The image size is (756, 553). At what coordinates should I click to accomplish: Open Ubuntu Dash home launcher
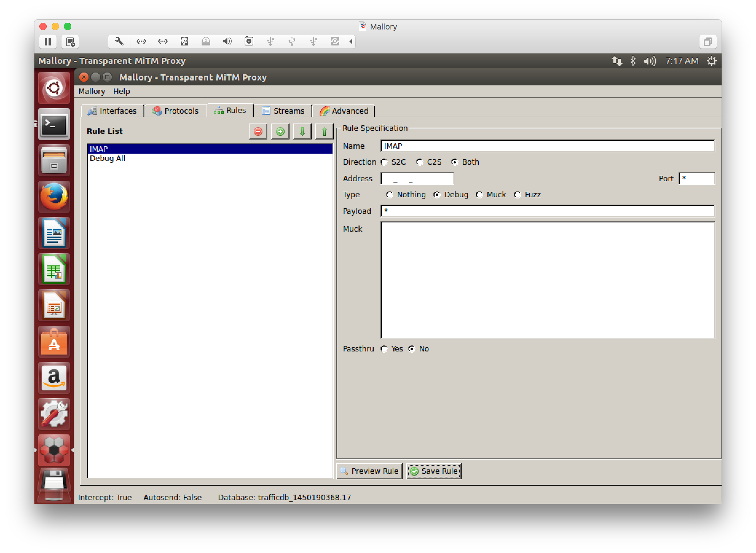54,88
